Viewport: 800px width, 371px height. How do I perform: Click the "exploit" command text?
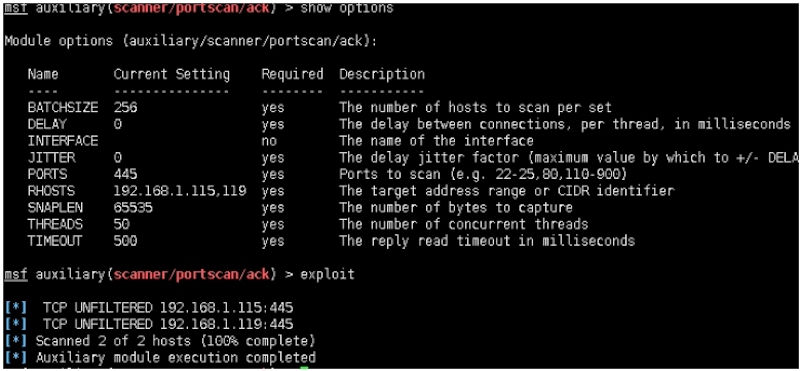327,275
